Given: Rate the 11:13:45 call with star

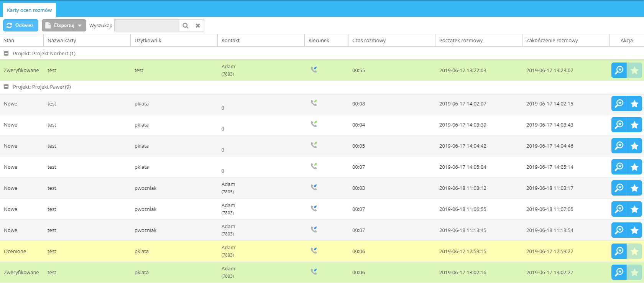Looking at the screenshot, I should pyautogui.click(x=634, y=230).
